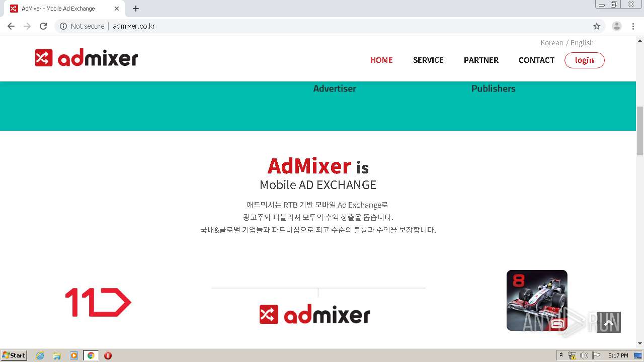644x362 pixels.
Task: Open the Chrome three-dot menu
Action: tap(633, 26)
